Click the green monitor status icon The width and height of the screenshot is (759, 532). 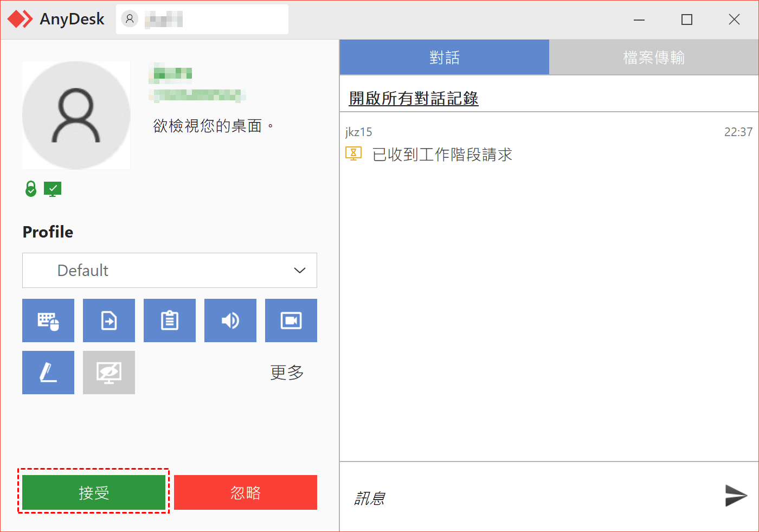pos(53,189)
